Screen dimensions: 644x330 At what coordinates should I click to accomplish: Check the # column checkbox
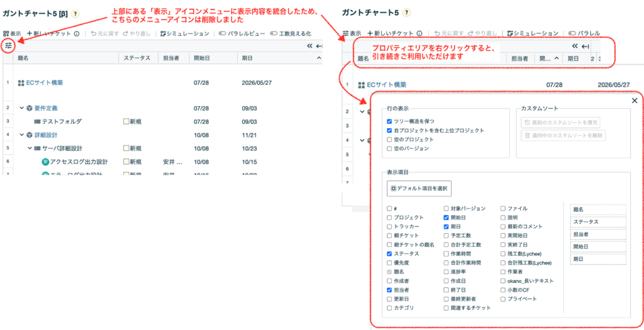[389, 209]
